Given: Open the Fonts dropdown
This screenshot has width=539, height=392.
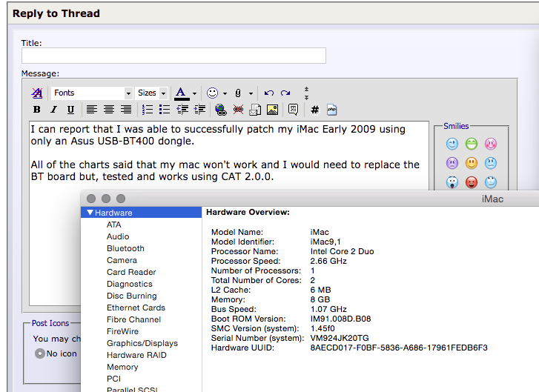Looking at the screenshot, I should (91, 93).
